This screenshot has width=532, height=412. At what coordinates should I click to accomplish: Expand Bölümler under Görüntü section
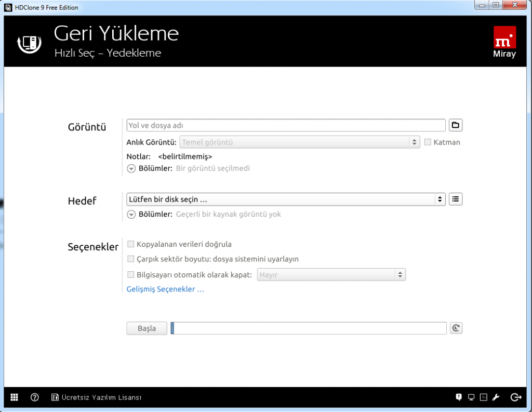tap(131, 169)
